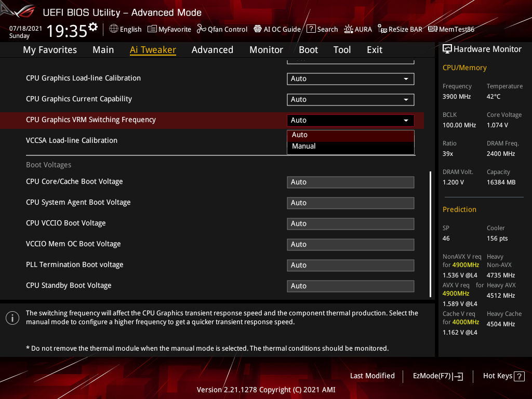Set CPU Graphics Current Capability option
This screenshot has width=532, height=399.
point(350,99)
